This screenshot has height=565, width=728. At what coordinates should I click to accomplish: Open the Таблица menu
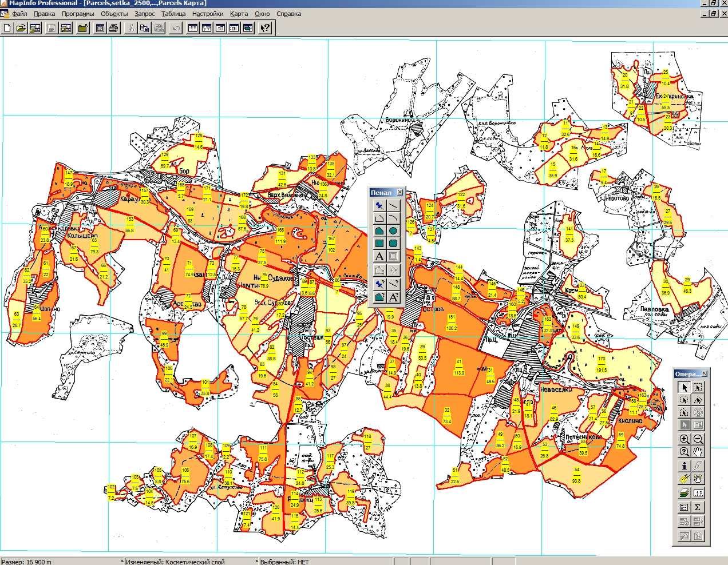pos(173,14)
